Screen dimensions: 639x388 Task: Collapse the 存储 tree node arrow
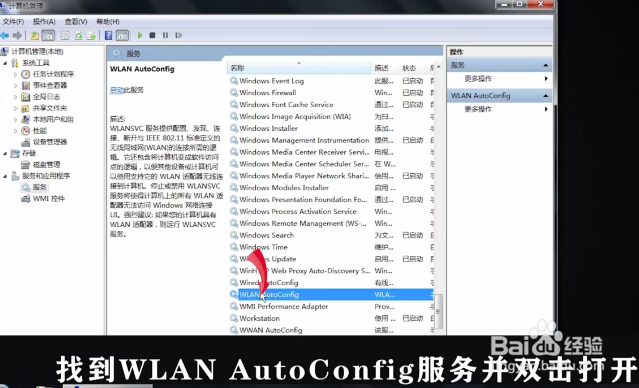(5, 153)
